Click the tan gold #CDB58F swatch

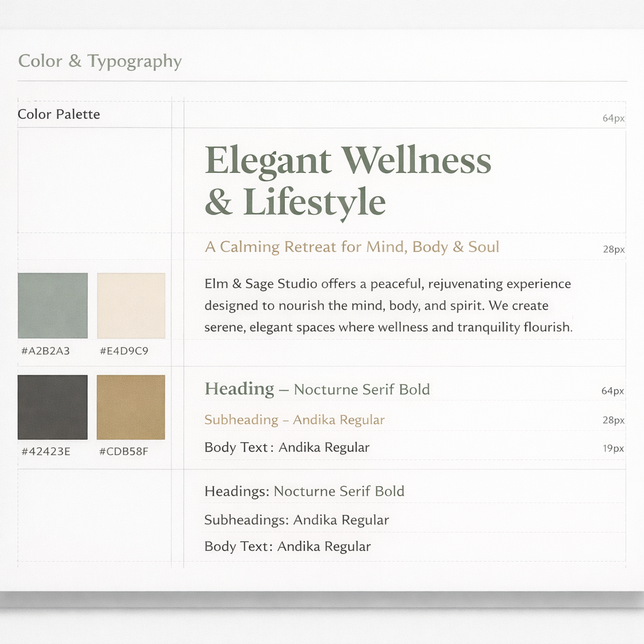coord(131,408)
